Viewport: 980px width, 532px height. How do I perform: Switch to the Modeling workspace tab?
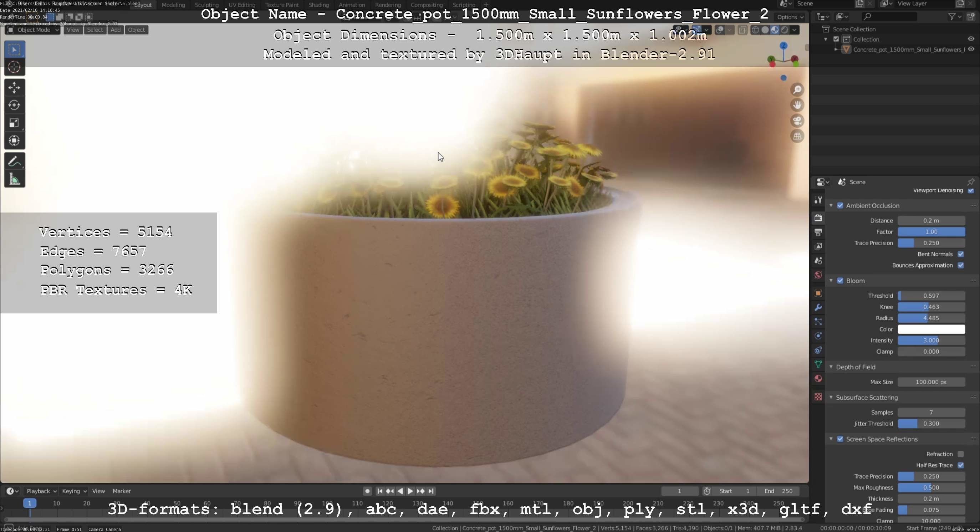173,5
